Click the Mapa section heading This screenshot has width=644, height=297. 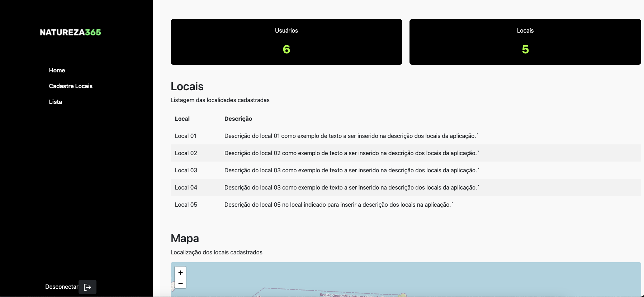tap(185, 238)
